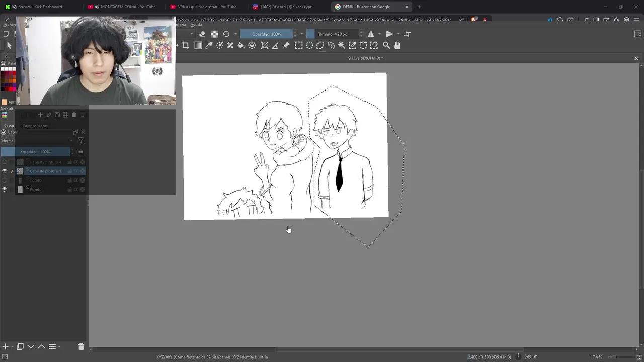Open the Normal blending mode dropdown

[x=37, y=141]
